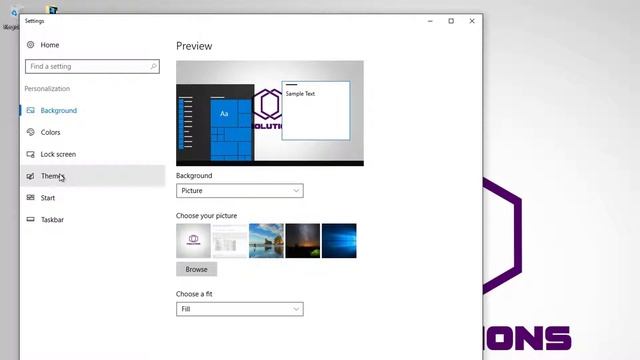Click the Taskbar icon in sidebar
640x360 pixels.
pyautogui.click(x=31, y=219)
